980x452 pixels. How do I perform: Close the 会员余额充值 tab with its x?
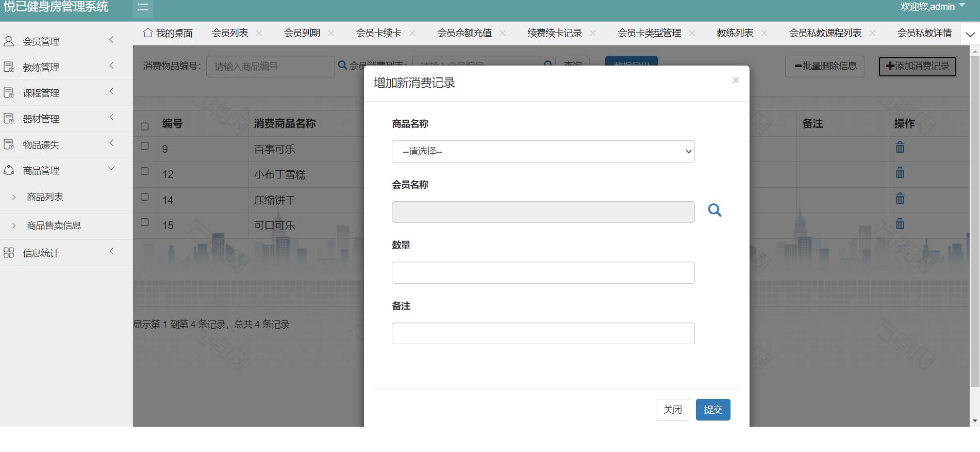pyautogui.click(x=503, y=33)
